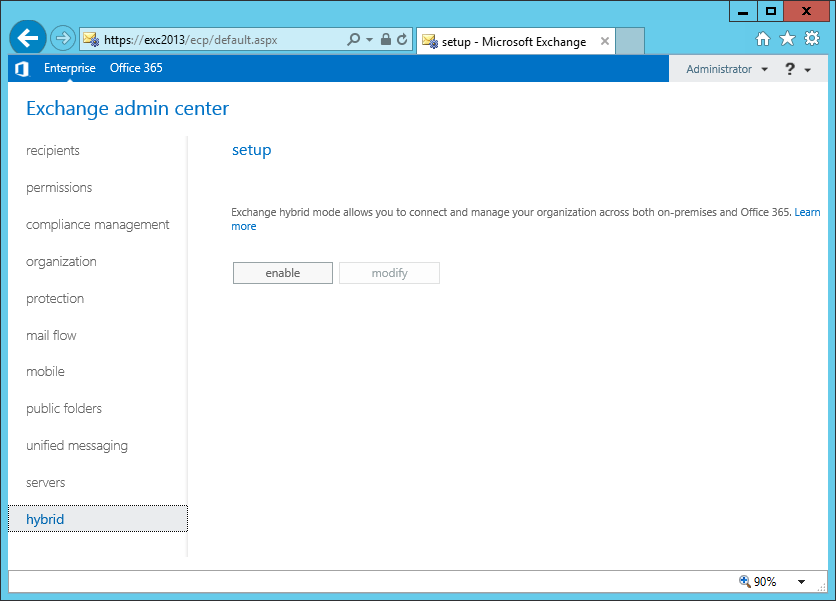Maximize the browser window

tap(771, 11)
